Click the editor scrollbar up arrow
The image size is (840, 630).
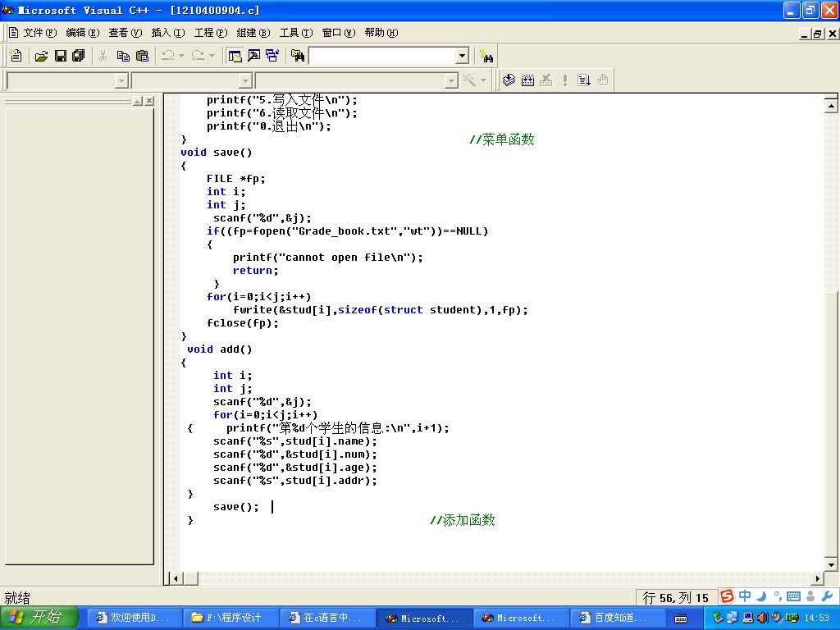point(831,106)
